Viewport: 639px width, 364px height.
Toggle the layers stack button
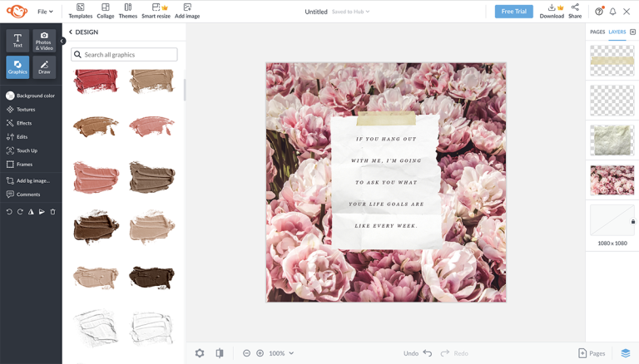click(626, 353)
